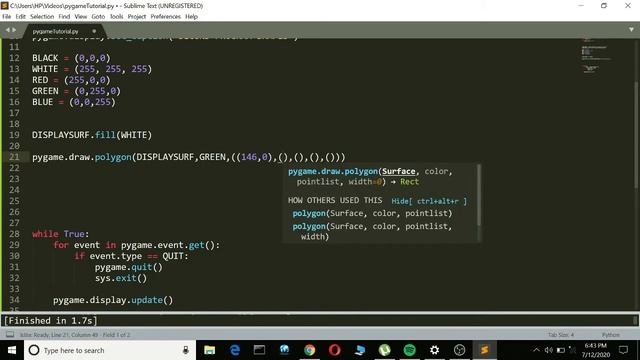Open the tab list dropdown arrow

[631, 30]
